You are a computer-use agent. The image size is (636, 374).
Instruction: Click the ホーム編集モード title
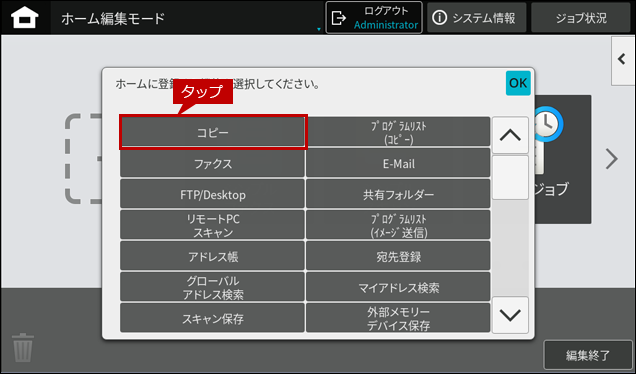(113, 18)
